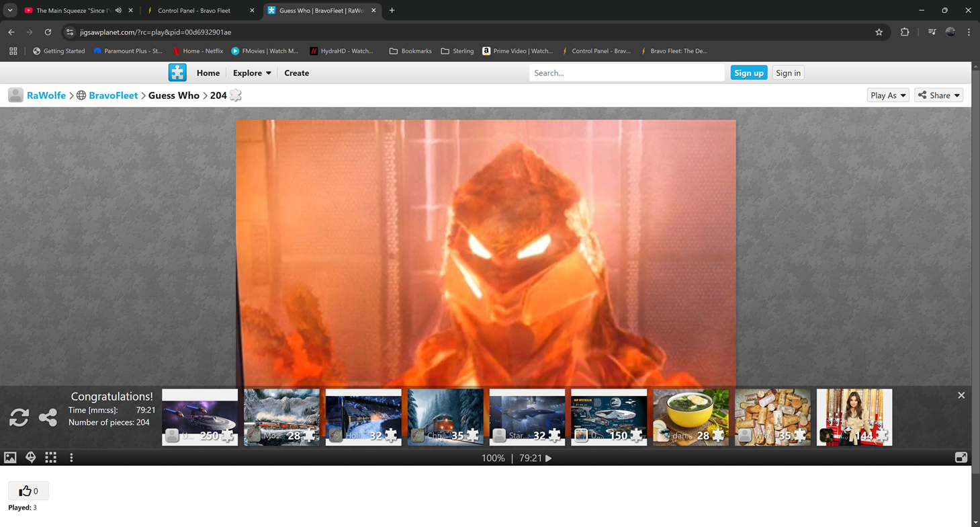Resume the puzzle timer play arrow

[x=549, y=458]
